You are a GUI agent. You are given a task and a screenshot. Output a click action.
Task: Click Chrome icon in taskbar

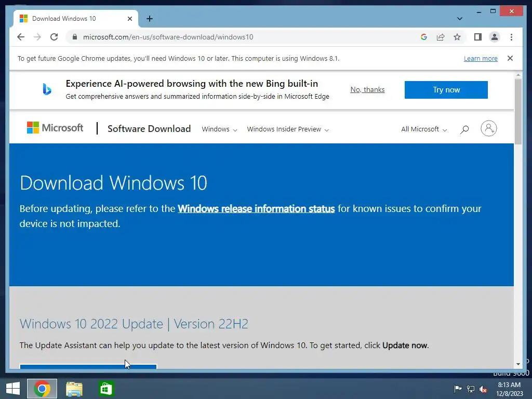(x=42, y=389)
